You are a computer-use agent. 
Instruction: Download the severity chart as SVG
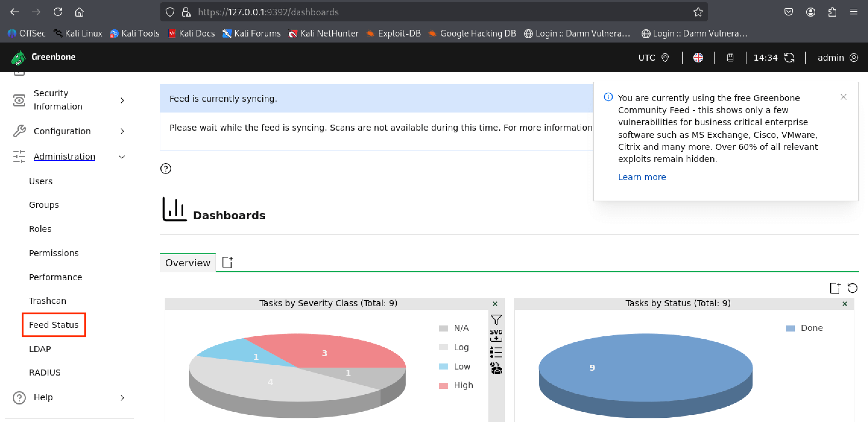[496, 335]
